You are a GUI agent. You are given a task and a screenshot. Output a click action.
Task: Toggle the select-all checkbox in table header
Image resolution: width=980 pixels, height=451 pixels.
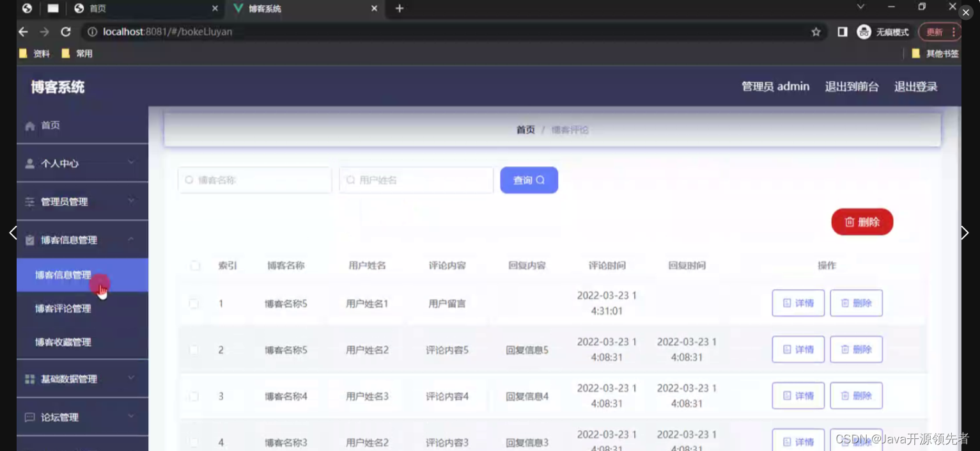194,265
